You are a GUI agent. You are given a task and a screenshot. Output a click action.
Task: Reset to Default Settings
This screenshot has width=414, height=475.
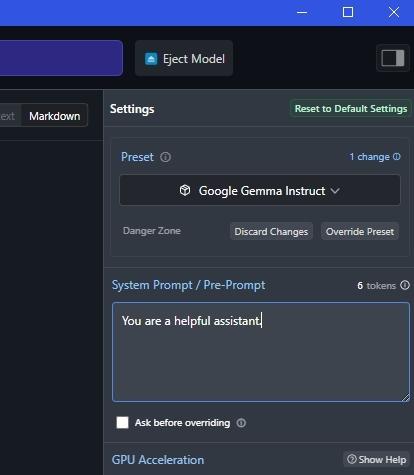(351, 109)
